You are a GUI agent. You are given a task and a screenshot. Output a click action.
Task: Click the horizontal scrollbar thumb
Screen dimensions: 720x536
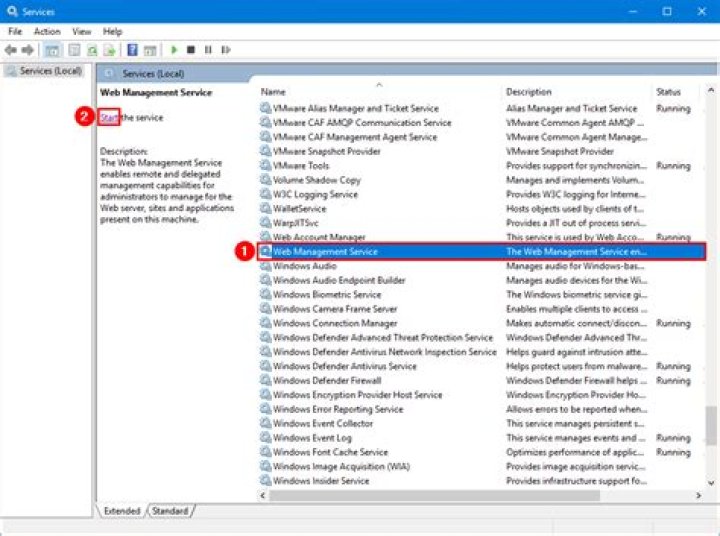pos(434,495)
